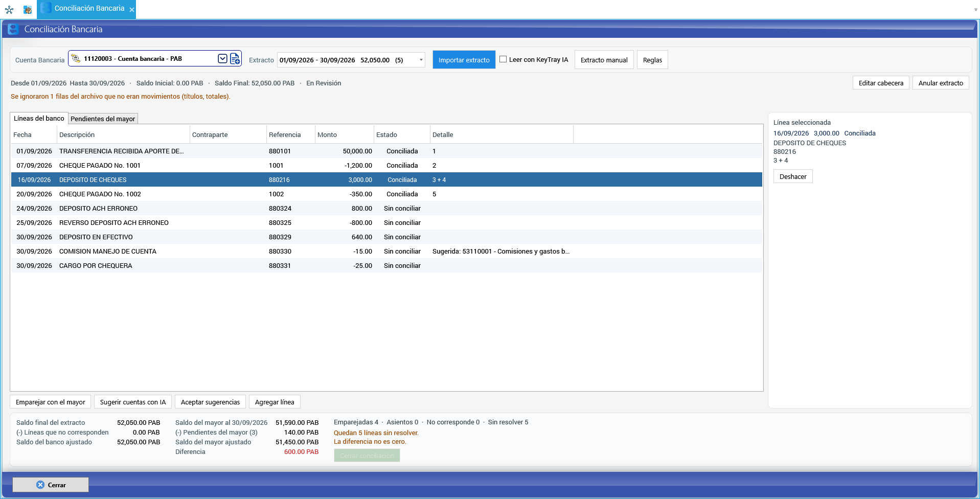Switch to the Pendientes del mayor tab

103,119
